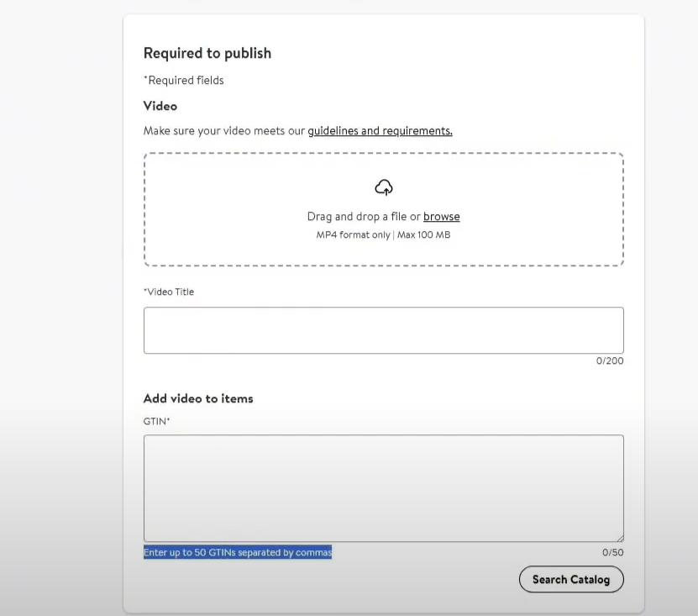Click the 'Make sure your video meets our' text
Screen dimensions: 698x616
[224, 131]
